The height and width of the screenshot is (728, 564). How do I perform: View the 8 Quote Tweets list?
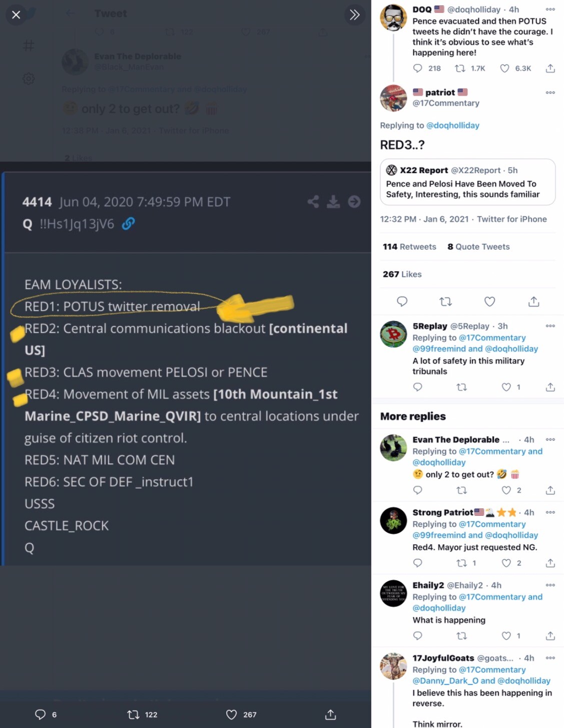tap(478, 246)
